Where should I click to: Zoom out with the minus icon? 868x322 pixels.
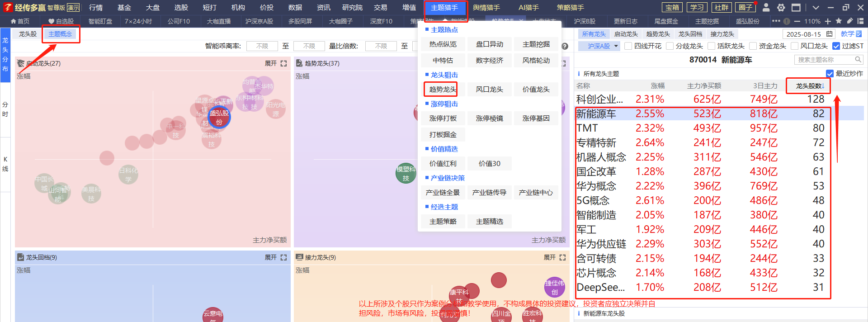pyautogui.click(x=797, y=21)
